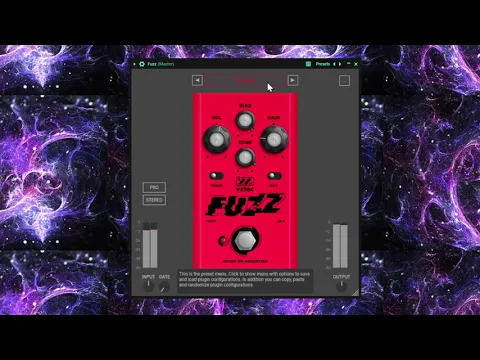Click the output level meter
This screenshot has width=480, height=360.
pyautogui.click(x=340, y=245)
